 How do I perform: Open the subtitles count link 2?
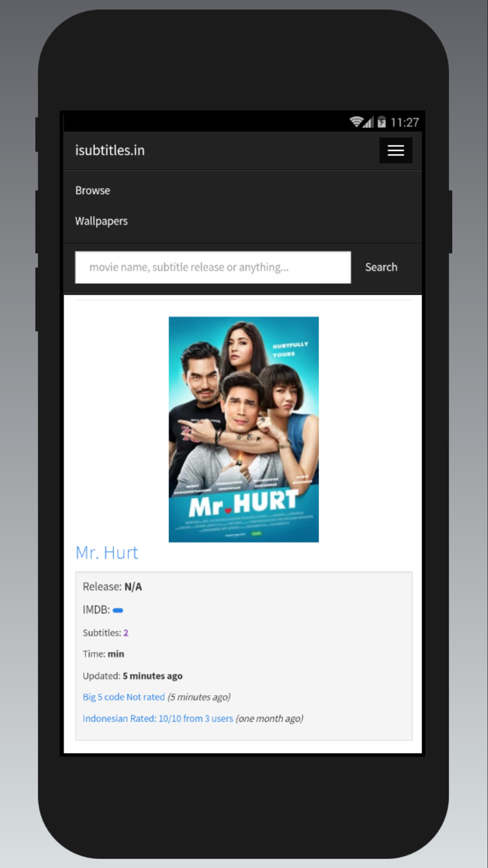pos(126,633)
